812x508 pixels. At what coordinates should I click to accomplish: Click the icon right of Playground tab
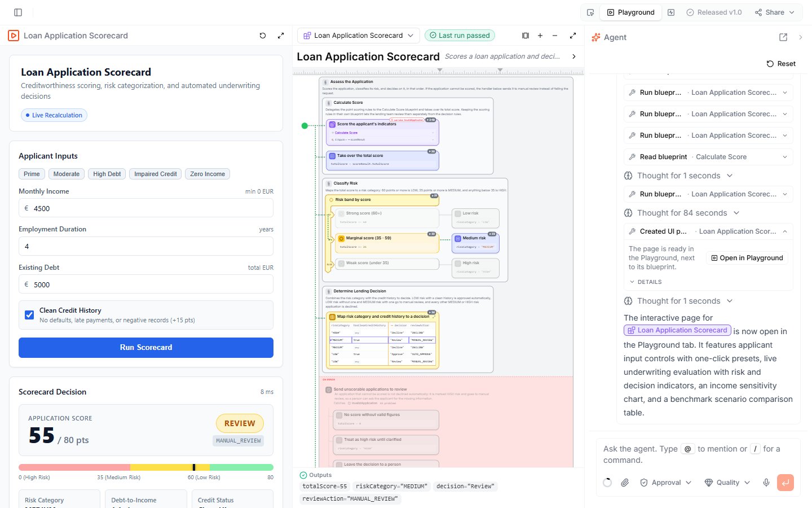click(671, 12)
